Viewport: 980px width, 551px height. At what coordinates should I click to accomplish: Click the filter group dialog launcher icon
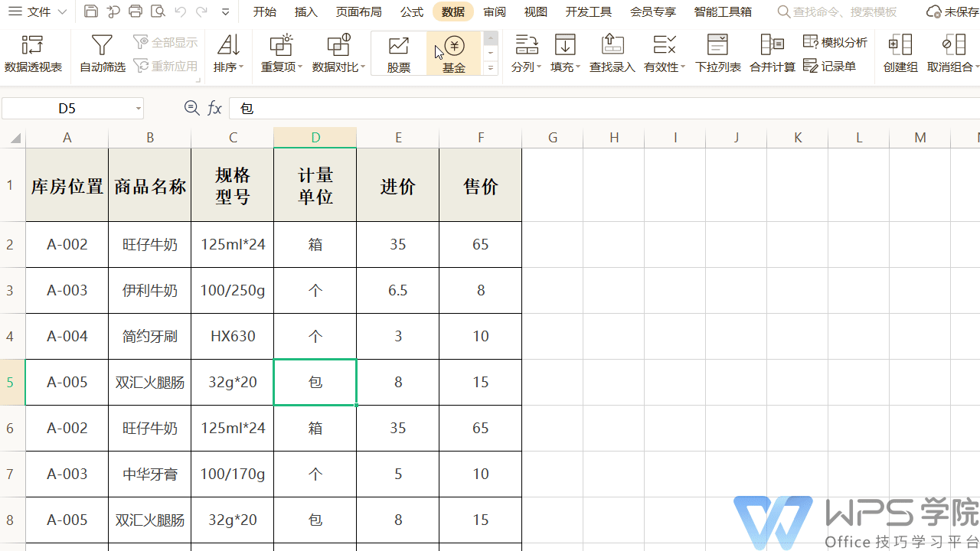[x=198, y=80]
